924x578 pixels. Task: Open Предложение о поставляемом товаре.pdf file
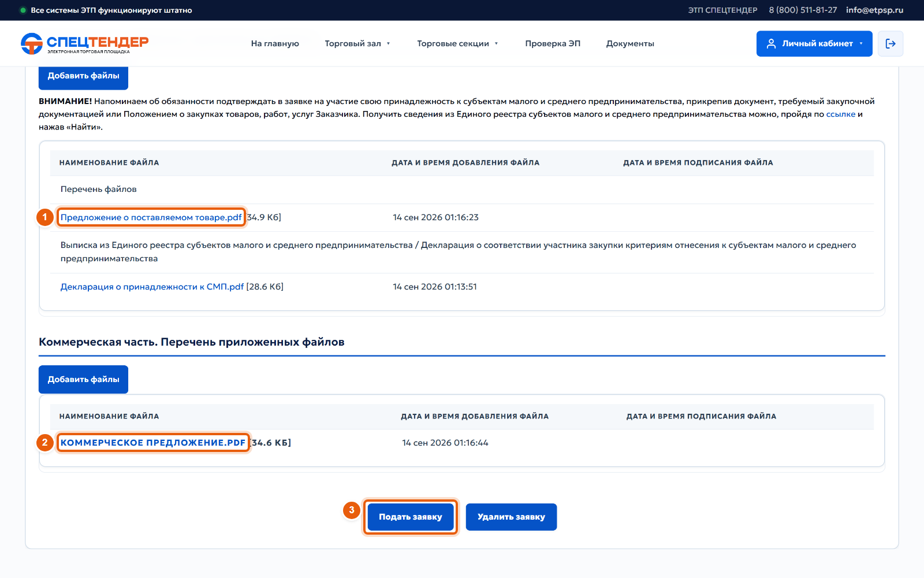151,217
